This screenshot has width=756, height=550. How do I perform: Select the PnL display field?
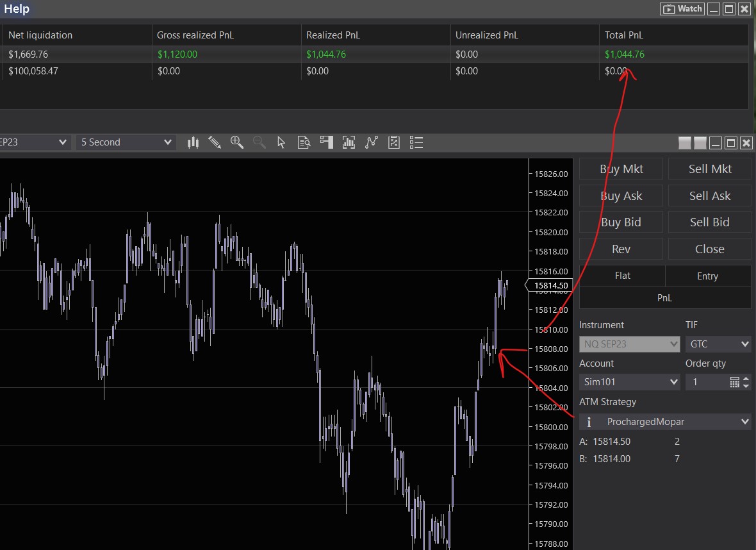click(665, 297)
